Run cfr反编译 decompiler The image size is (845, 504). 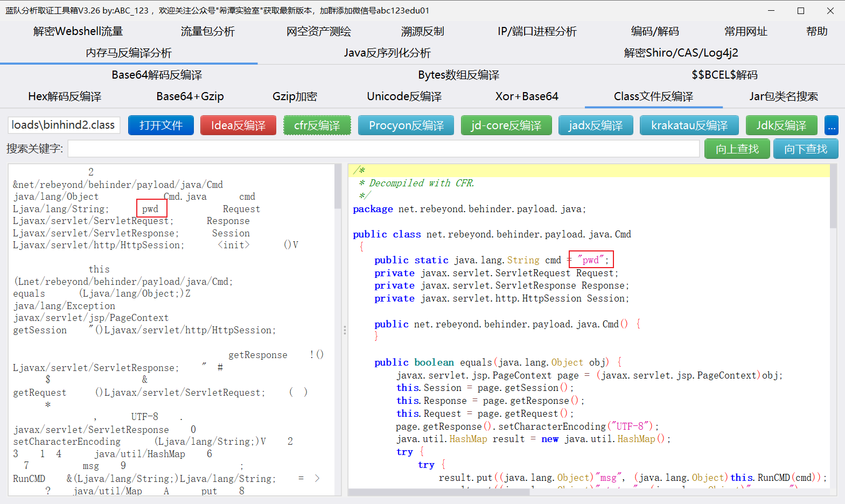coord(317,125)
